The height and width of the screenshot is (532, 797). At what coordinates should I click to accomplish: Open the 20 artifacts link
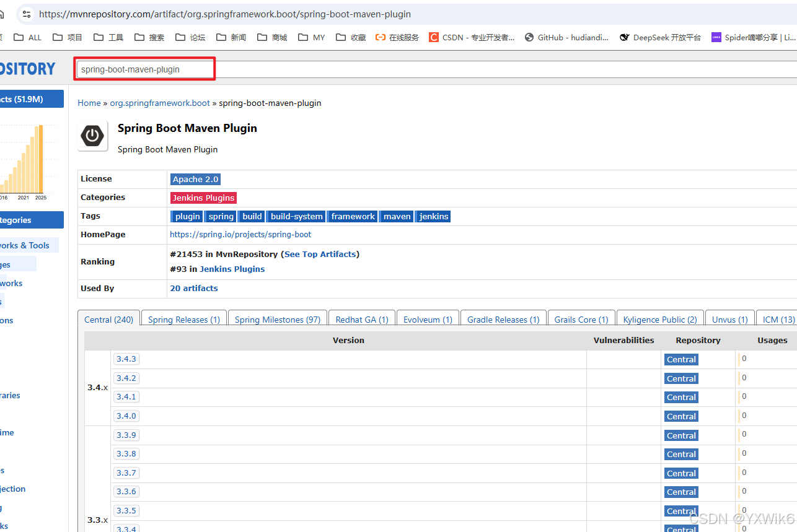194,288
